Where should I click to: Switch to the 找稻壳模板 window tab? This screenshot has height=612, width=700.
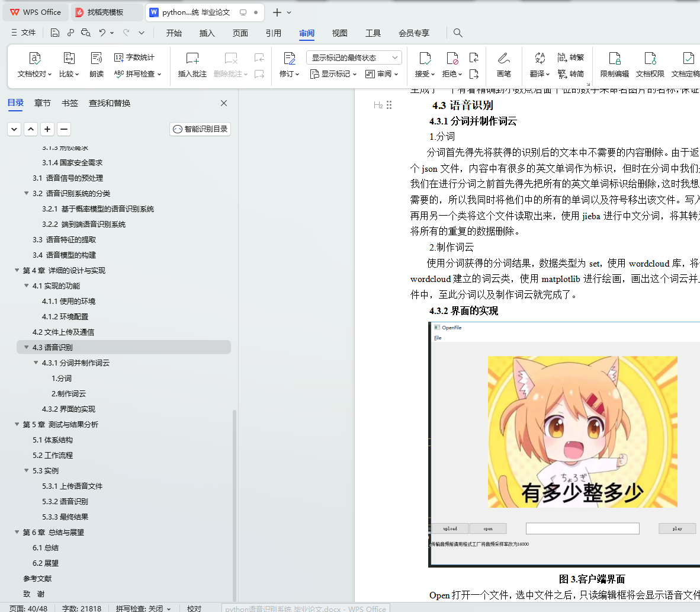tap(106, 12)
